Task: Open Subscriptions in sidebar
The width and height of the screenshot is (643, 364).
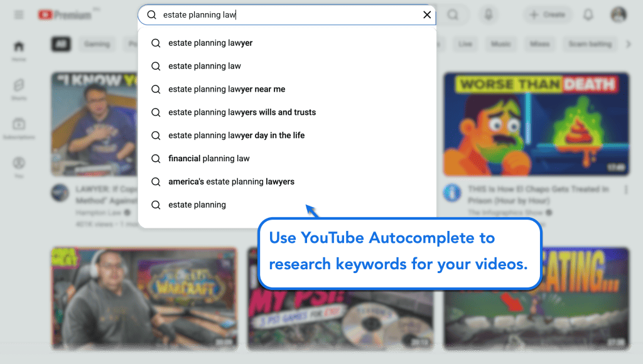Action: click(19, 129)
